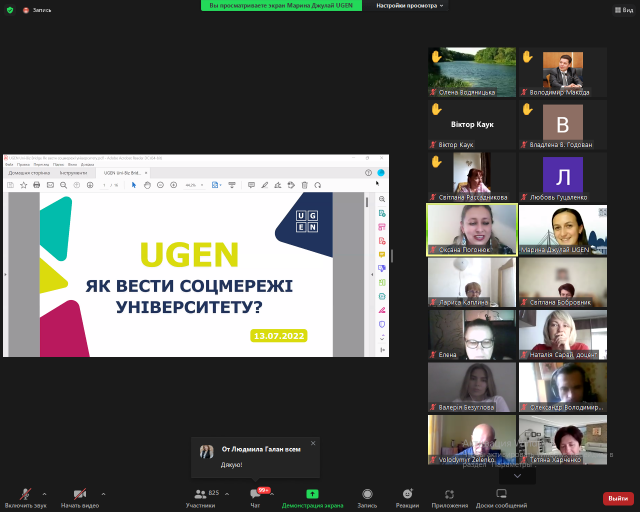Click Acrobat page number field
The image size is (640, 512).
point(104,185)
